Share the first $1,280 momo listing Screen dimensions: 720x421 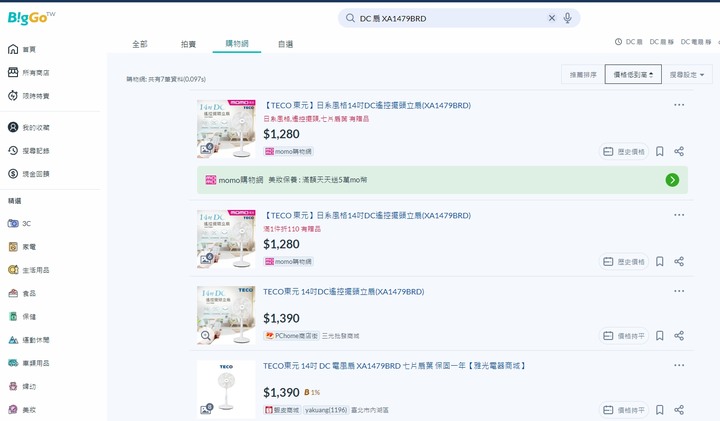(679, 151)
